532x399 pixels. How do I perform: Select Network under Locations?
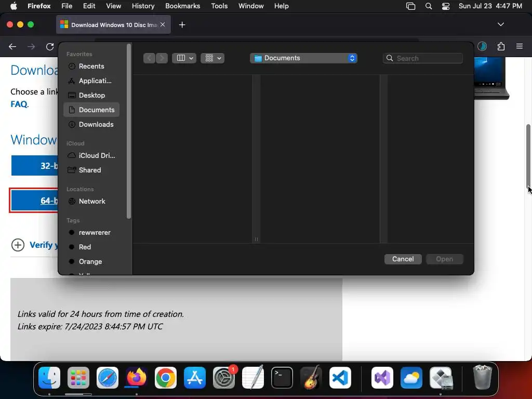click(x=91, y=201)
